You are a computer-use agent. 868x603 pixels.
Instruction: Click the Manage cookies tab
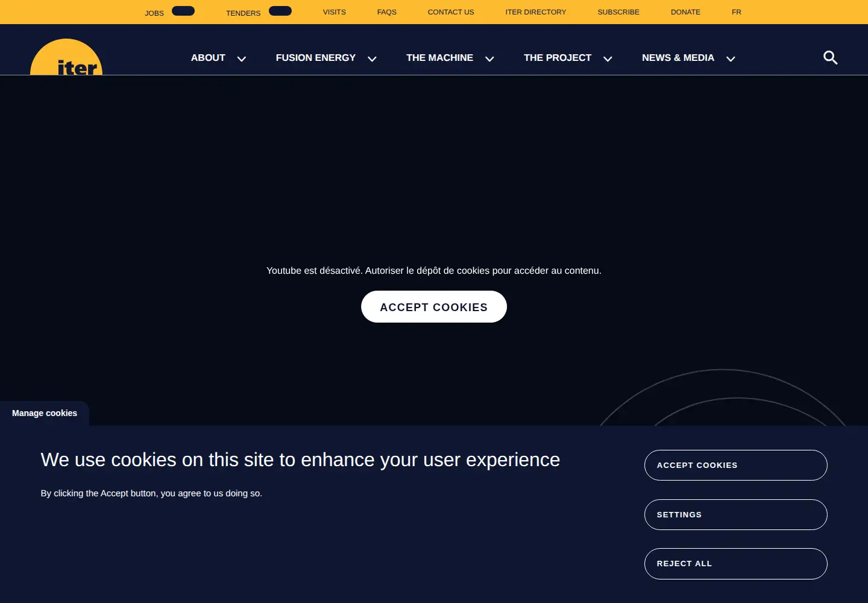click(x=45, y=414)
